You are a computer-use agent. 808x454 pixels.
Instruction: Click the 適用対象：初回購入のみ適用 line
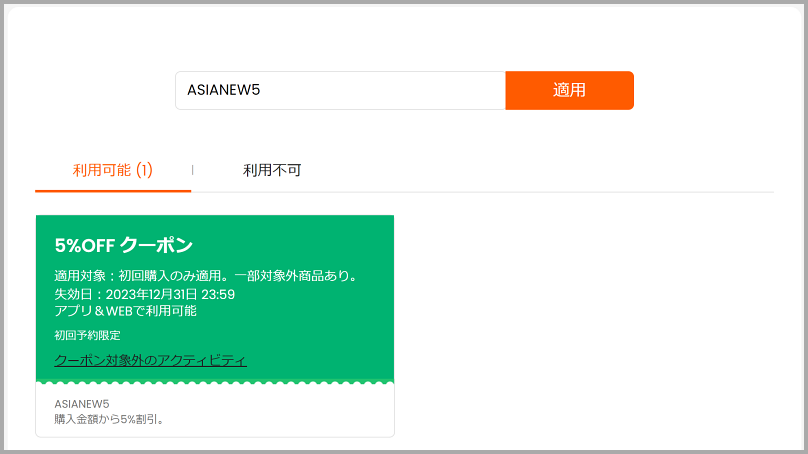(x=207, y=276)
